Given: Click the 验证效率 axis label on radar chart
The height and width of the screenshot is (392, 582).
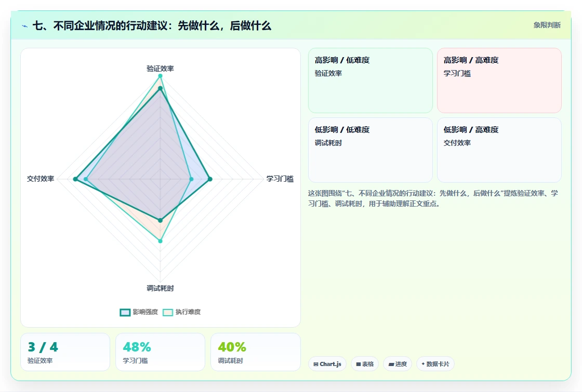Looking at the screenshot, I should coord(161,69).
